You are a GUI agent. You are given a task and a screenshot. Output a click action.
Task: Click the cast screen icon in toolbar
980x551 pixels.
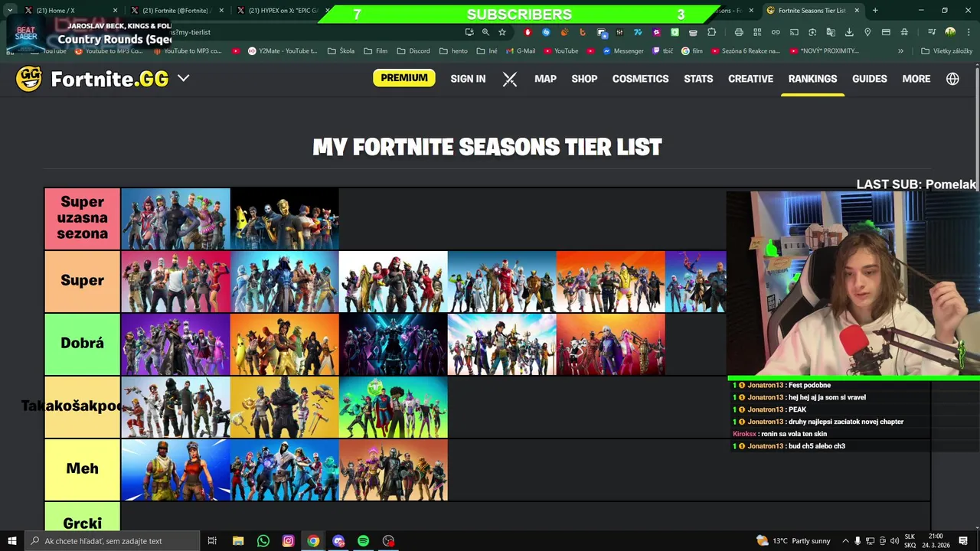[794, 32]
